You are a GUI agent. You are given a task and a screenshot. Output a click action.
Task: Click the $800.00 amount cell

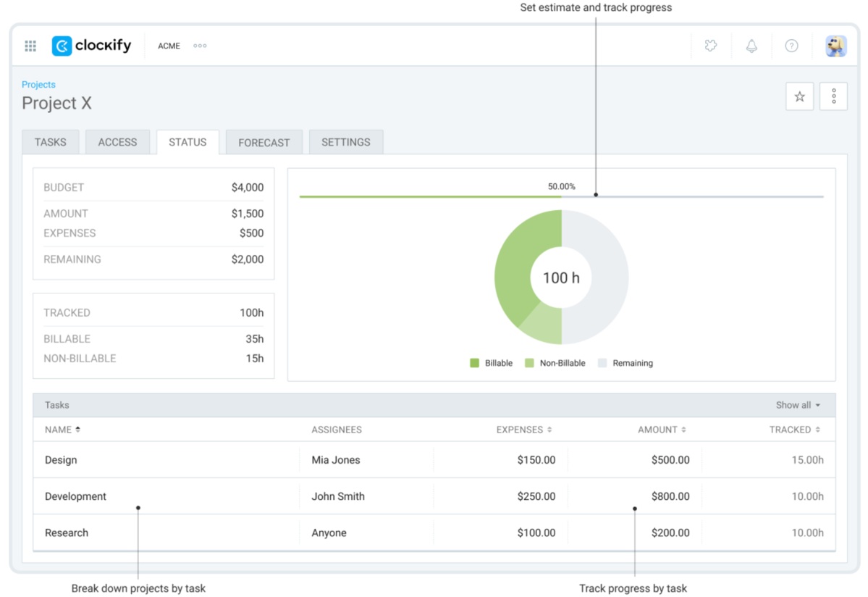pyautogui.click(x=670, y=496)
